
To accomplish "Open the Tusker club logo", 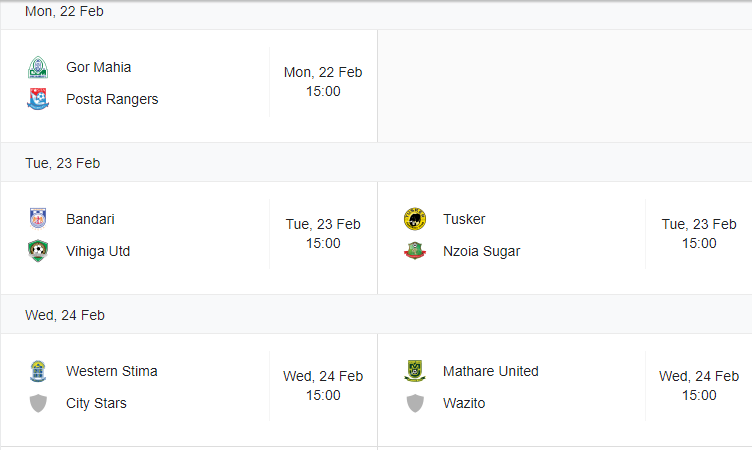I will tap(415, 219).
